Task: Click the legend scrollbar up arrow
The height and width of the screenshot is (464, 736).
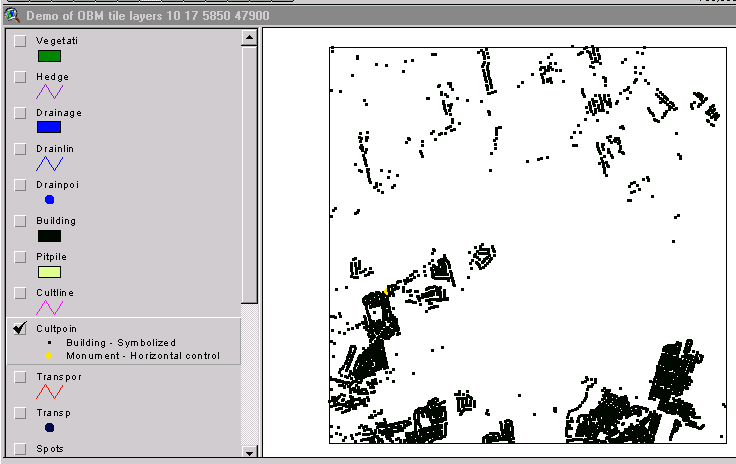Action: (x=249, y=37)
